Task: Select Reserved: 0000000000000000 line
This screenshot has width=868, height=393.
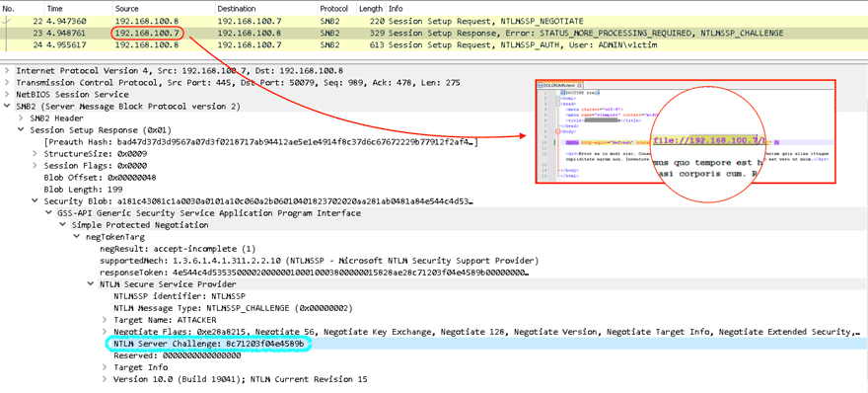Action: coord(178,355)
